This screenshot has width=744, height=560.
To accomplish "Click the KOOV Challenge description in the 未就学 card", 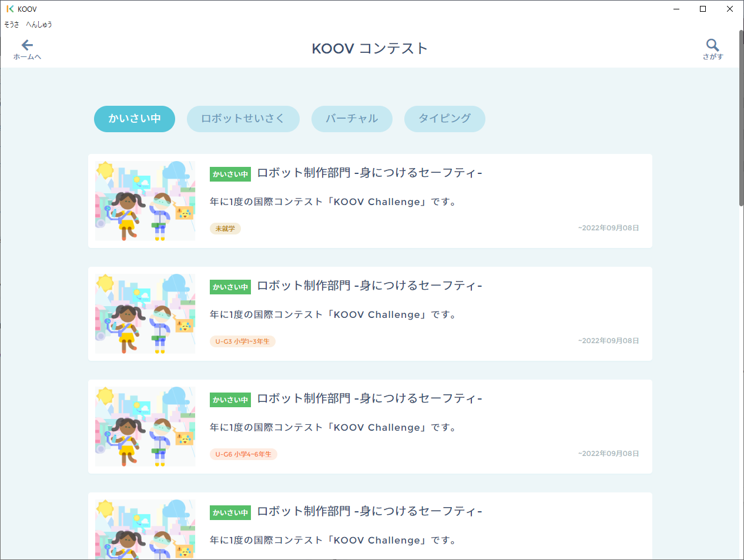I will click(x=333, y=202).
